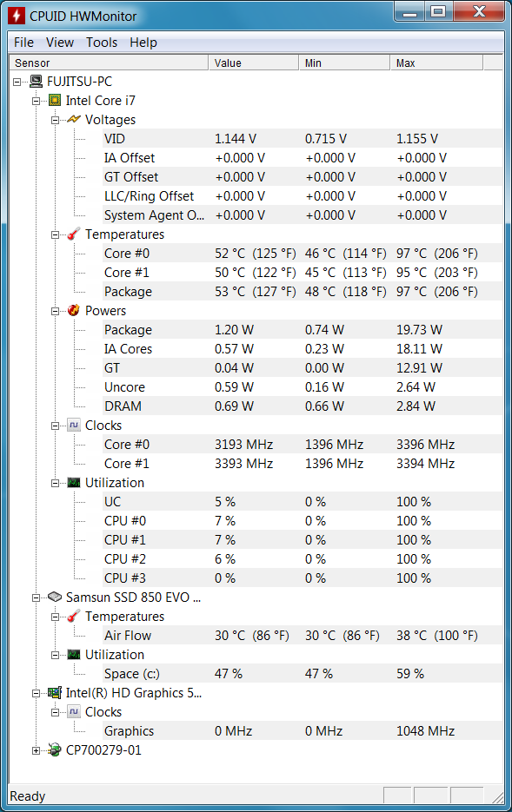Image resolution: width=512 pixels, height=812 pixels.
Task: Click the CPU Clocks waveform icon
Action: click(x=74, y=426)
